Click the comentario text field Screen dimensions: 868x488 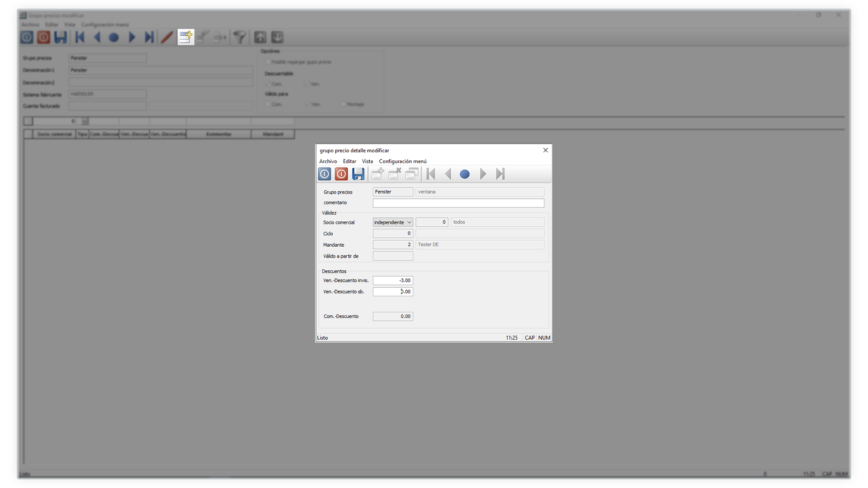tap(458, 203)
